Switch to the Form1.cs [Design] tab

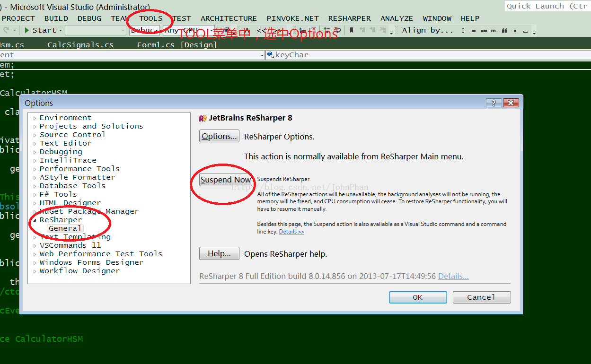(x=177, y=45)
